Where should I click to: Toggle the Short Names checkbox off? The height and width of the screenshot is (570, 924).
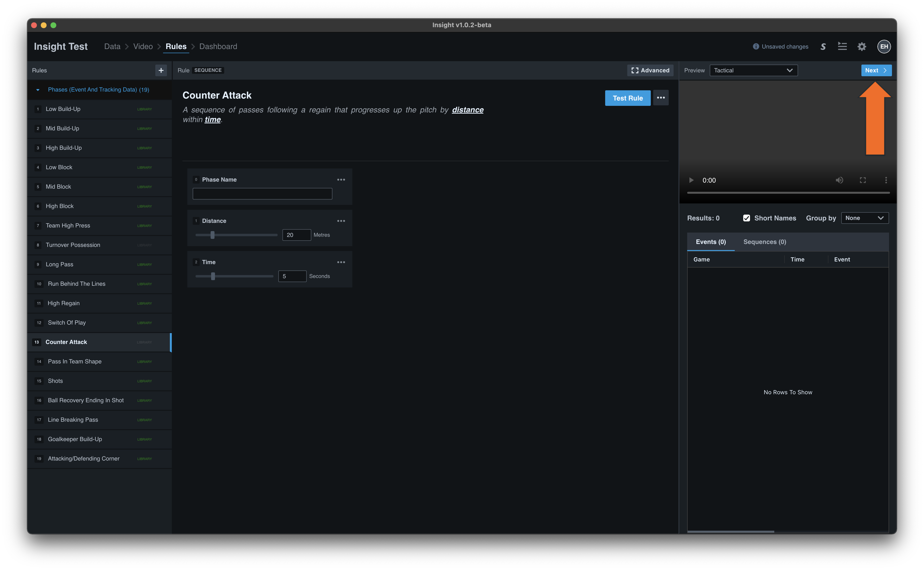click(x=747, y=218)
